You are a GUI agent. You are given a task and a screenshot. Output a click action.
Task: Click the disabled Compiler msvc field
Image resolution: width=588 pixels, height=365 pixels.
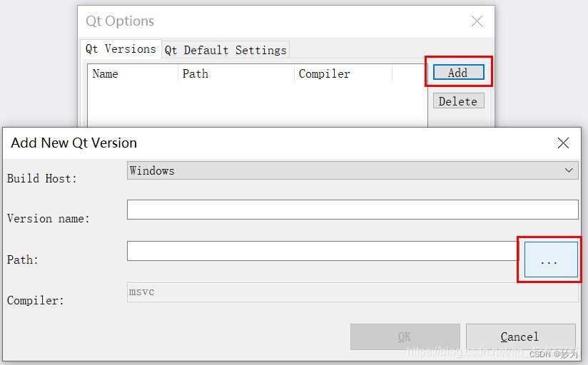tap(353, 292)
